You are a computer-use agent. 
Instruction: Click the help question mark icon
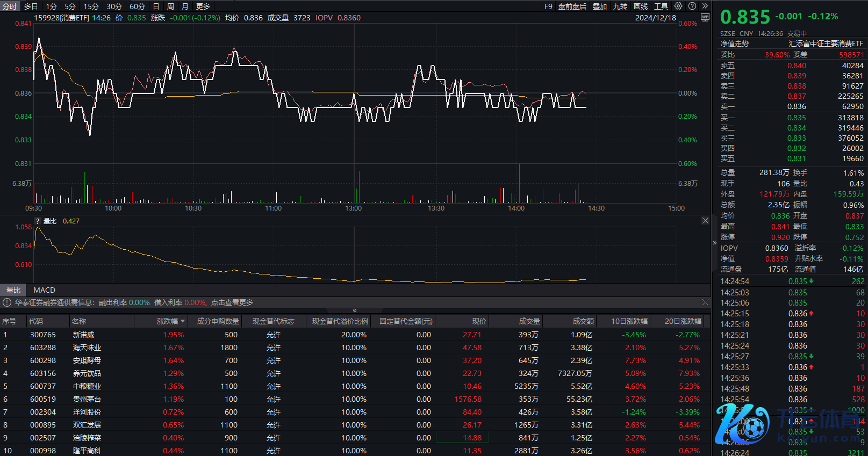692,6
